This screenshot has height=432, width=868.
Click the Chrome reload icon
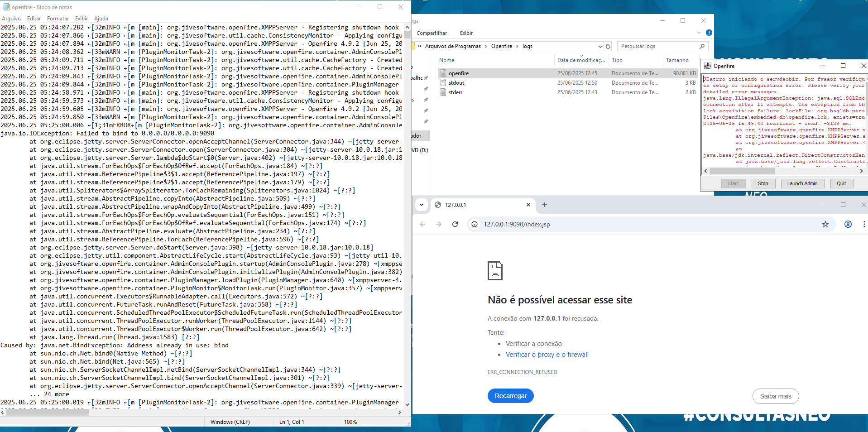[455, 224]
